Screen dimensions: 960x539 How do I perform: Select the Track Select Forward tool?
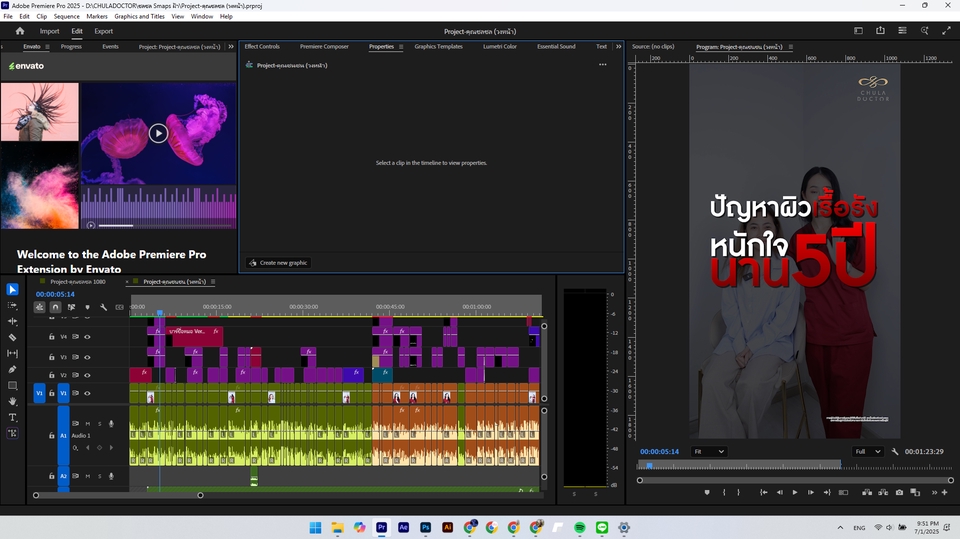click(x=12, y=305)
